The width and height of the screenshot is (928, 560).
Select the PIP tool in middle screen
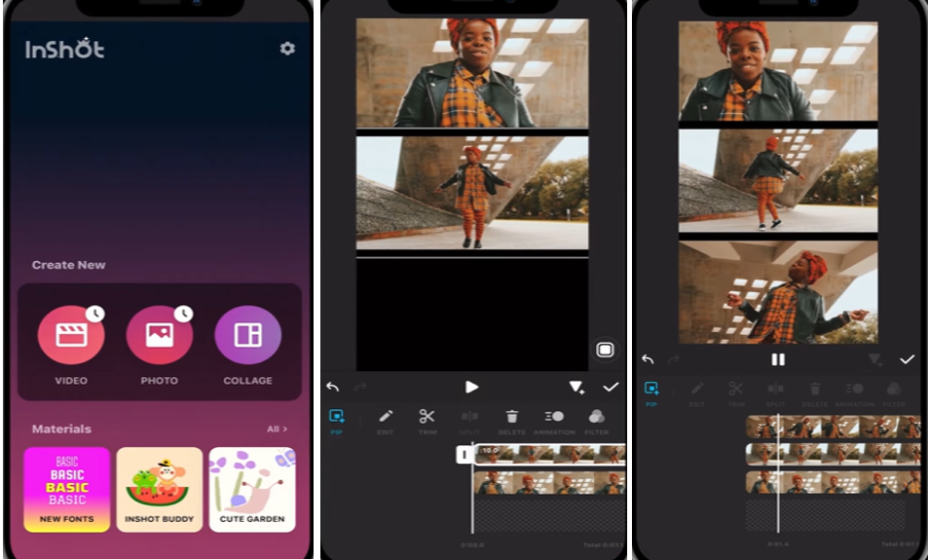tap(337, 422)
